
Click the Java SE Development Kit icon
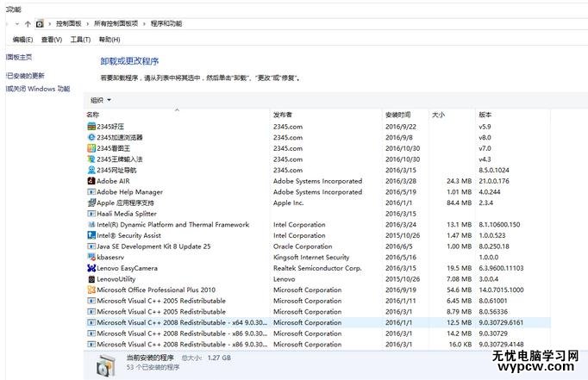pyautogui.click(x=91, y=246)
